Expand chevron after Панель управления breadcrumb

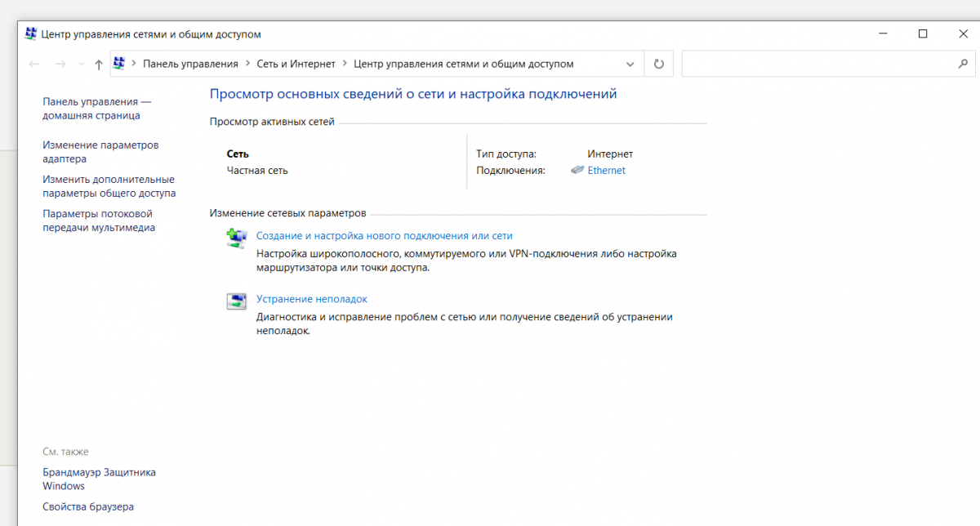[247, 64]
